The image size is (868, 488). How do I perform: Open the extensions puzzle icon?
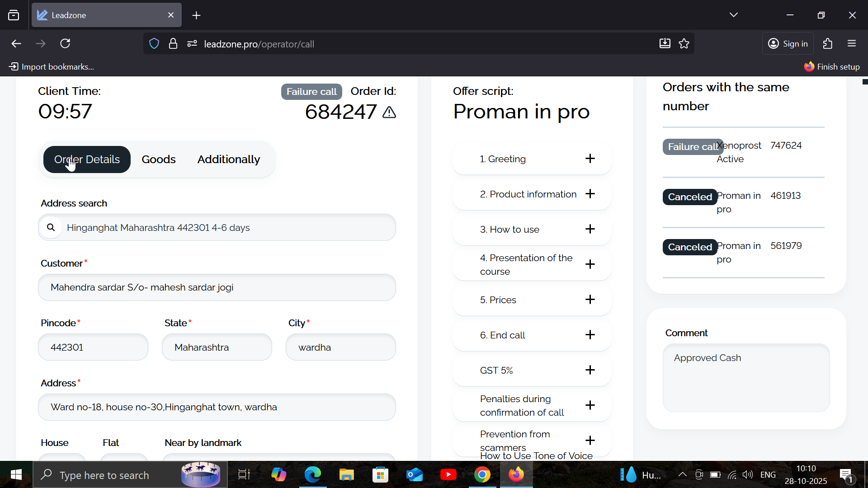click(x=828, y=44)
